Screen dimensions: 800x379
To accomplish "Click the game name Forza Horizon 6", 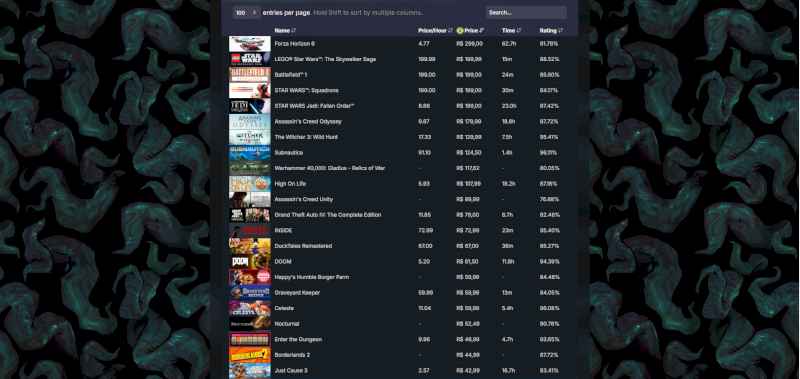I will (x=294, y=44).
